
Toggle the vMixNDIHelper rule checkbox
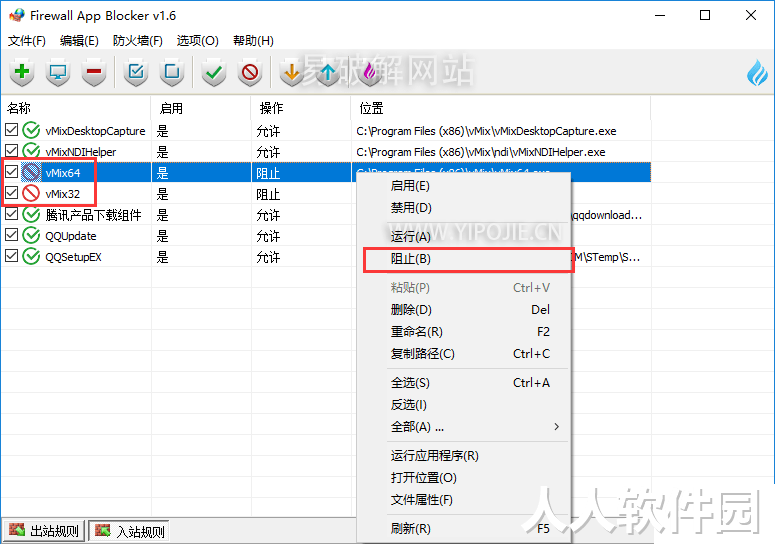click(x=11, y=151)
